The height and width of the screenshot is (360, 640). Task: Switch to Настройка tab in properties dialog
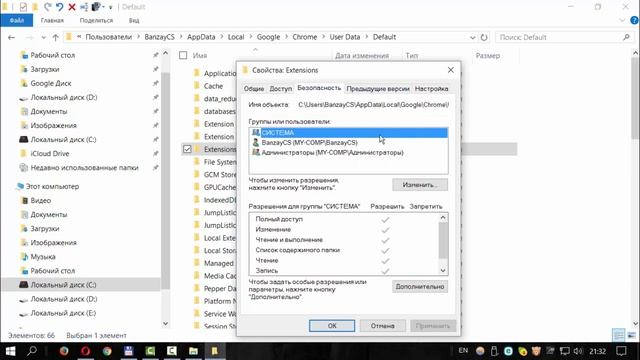(x=431, y=89)
